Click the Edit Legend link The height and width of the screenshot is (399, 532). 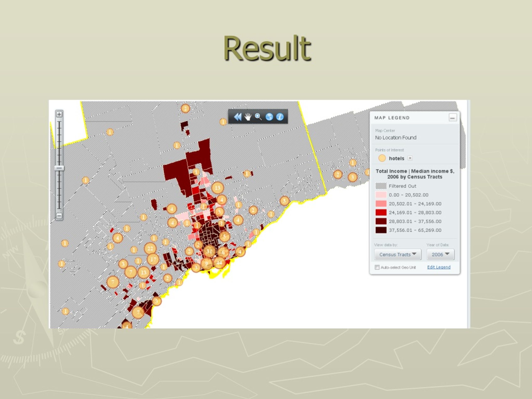(x=439, y=267)
